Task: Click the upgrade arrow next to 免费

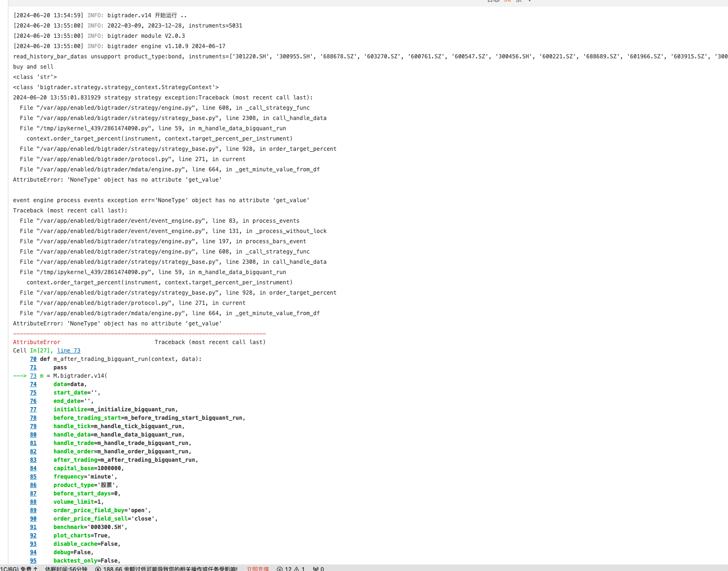Action: coord(35,569)
